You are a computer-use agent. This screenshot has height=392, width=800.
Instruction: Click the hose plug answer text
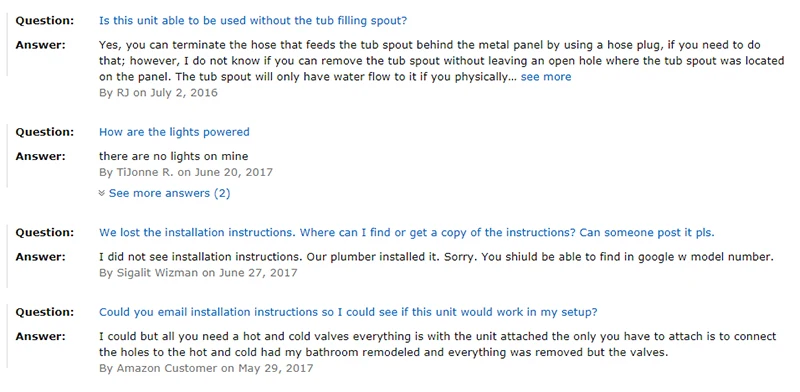click(x=441, y=61)
